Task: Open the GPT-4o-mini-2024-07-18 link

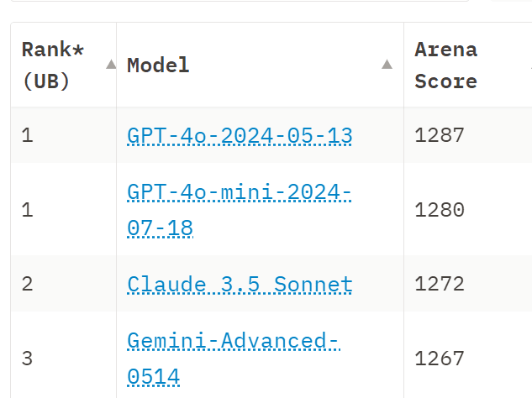Action: click(240, 210)
